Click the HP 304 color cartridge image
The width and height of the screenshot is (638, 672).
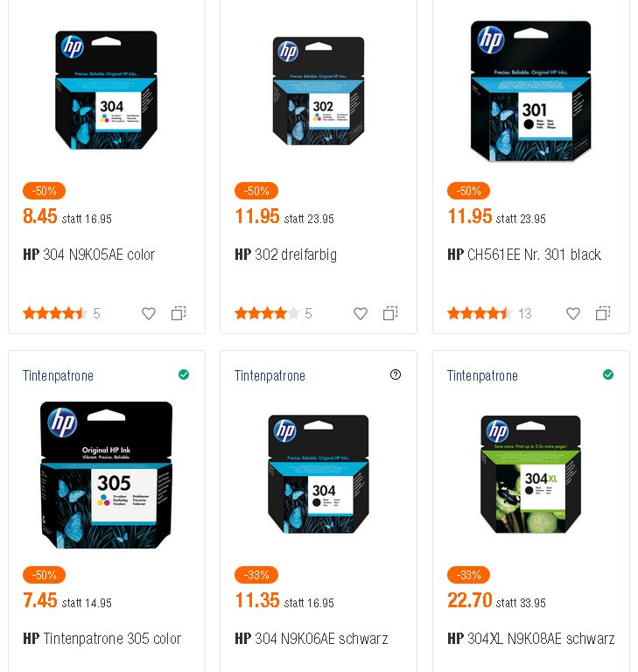point(107,90)
